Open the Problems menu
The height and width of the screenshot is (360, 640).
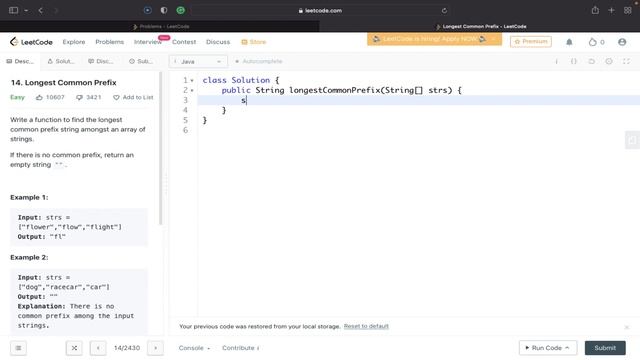click(x=109, y=42)
